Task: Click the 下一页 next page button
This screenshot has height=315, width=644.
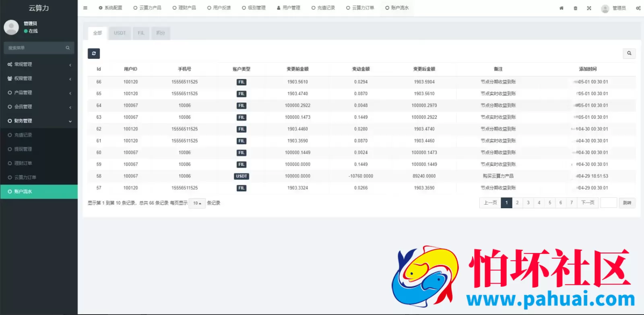Action: click(x=588, y=203)
